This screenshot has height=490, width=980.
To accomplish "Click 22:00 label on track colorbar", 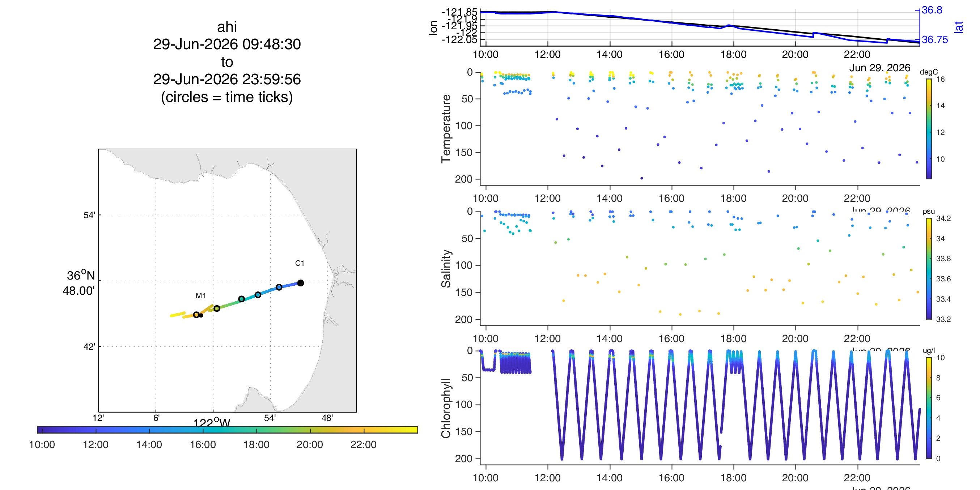I will click(363, 444).
